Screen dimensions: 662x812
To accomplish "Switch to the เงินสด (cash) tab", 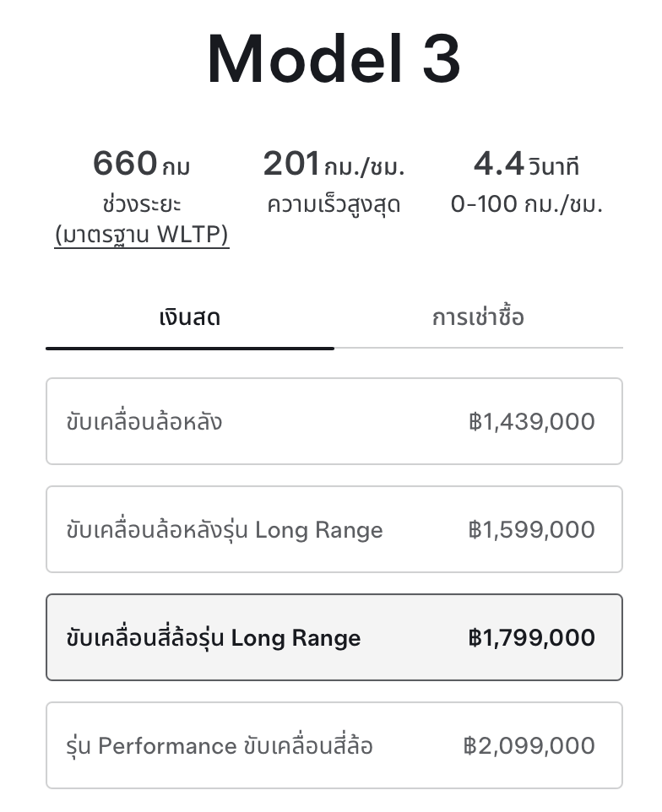I will point(190,318).
